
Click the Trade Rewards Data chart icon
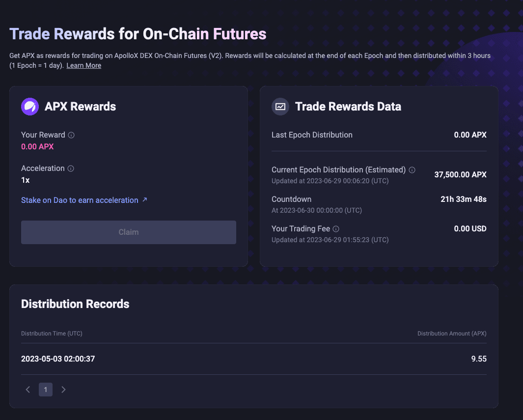point(280,107)
